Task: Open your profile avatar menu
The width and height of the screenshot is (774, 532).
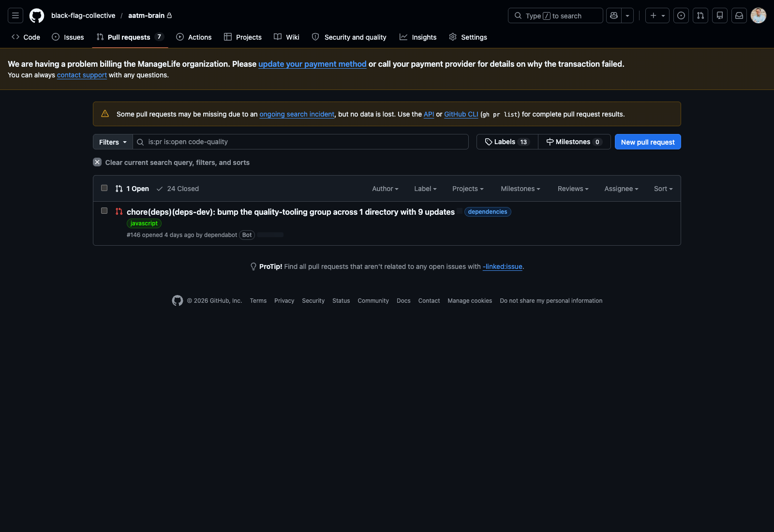Action: pyautogui.click(x=758, y=15)
